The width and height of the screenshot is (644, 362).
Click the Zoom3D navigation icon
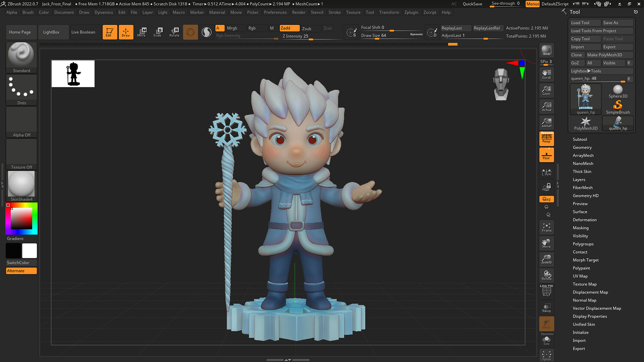pyautogui.click(x=547, y=259)
